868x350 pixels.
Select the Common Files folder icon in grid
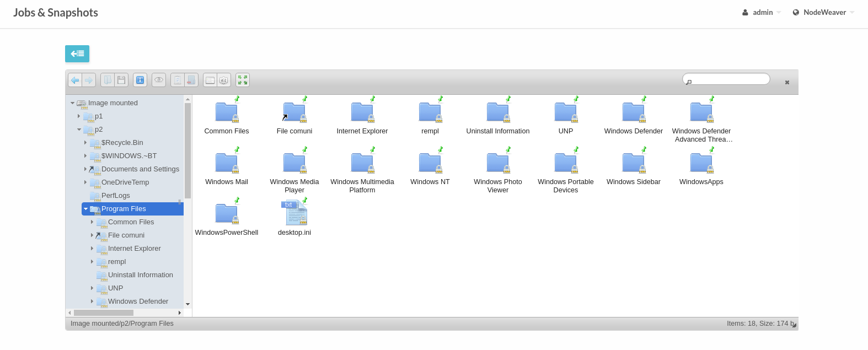[x=227, y=112]
